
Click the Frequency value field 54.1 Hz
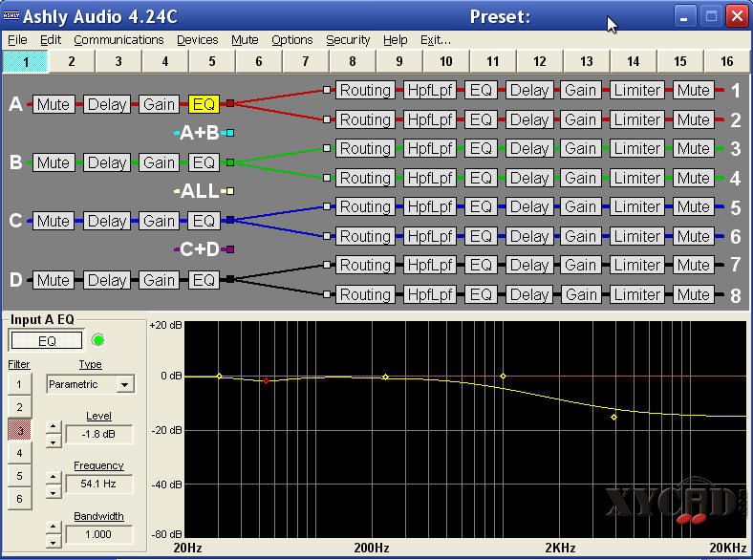[x=98, y=485]
